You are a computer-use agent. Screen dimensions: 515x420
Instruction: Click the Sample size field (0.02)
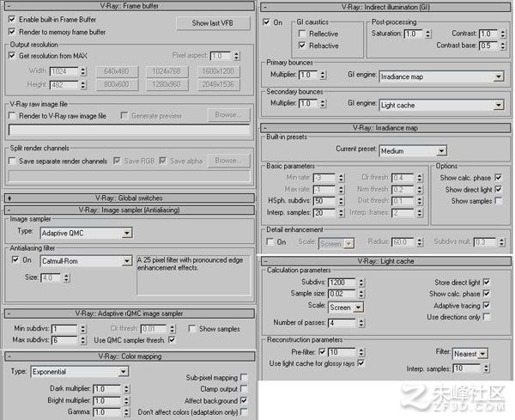(342, 294)
